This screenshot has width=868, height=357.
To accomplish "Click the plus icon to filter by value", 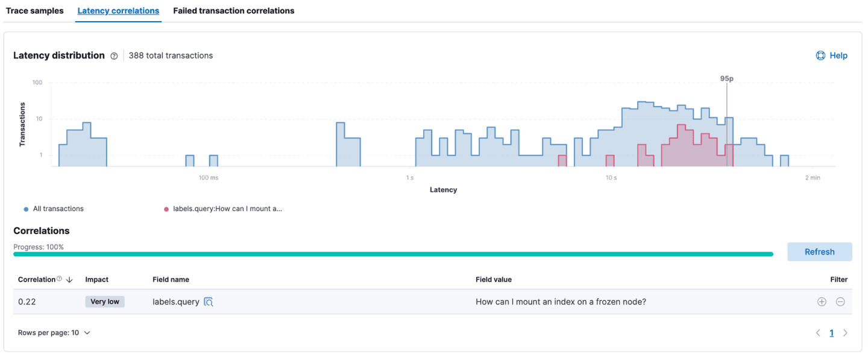I will [x=822, y=302].
